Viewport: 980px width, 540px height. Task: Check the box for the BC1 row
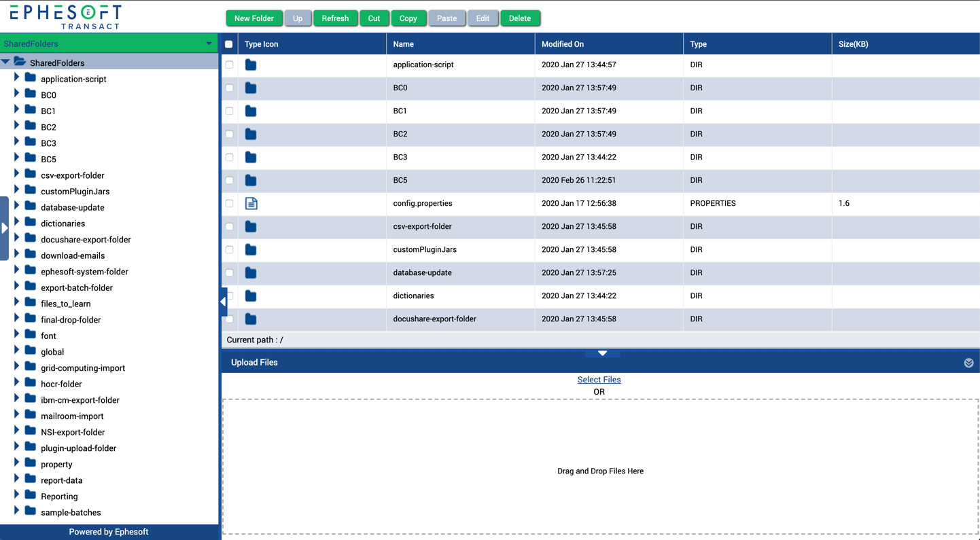(x=229, y=111)
